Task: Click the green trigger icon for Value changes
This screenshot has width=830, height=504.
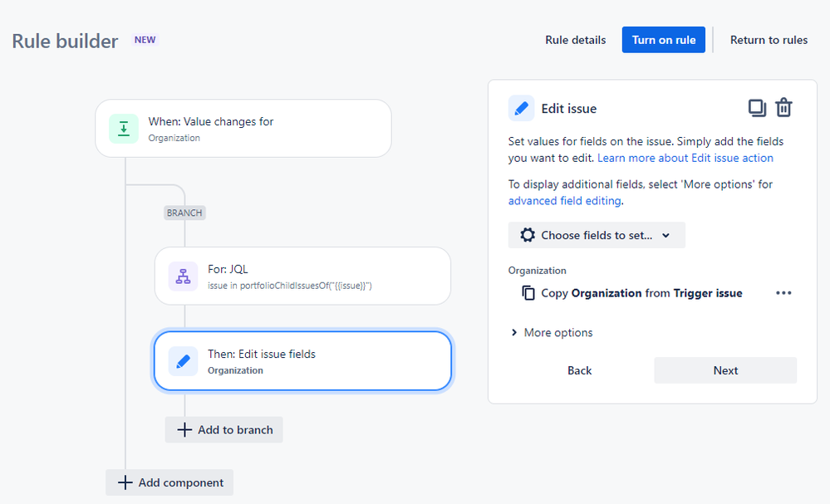Action: click(x=124, y=129)
